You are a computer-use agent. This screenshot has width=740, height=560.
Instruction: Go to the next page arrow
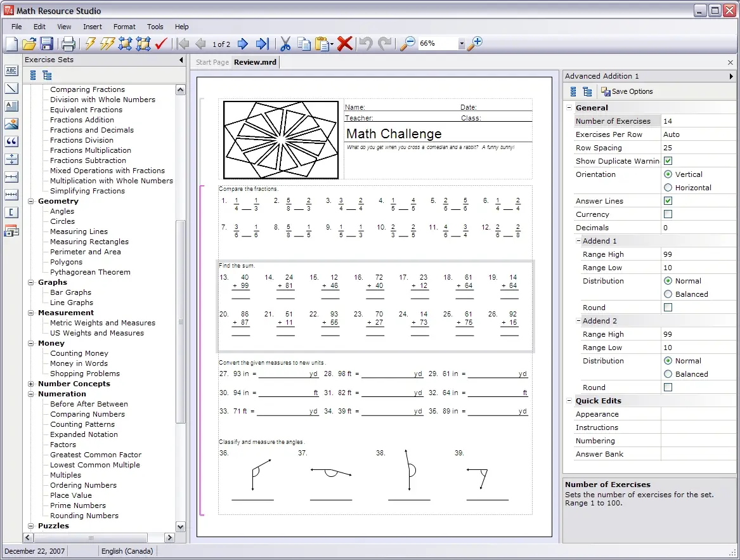click(243, 44)
